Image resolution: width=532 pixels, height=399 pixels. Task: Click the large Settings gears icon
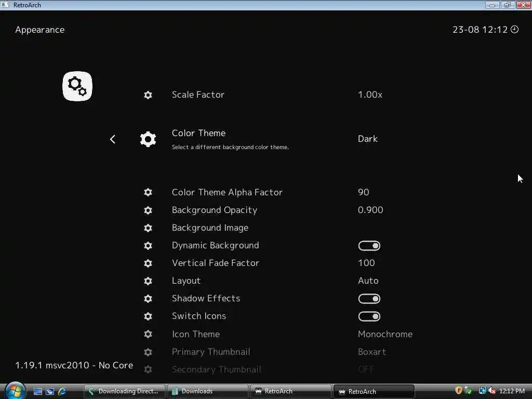click(77, 86)
